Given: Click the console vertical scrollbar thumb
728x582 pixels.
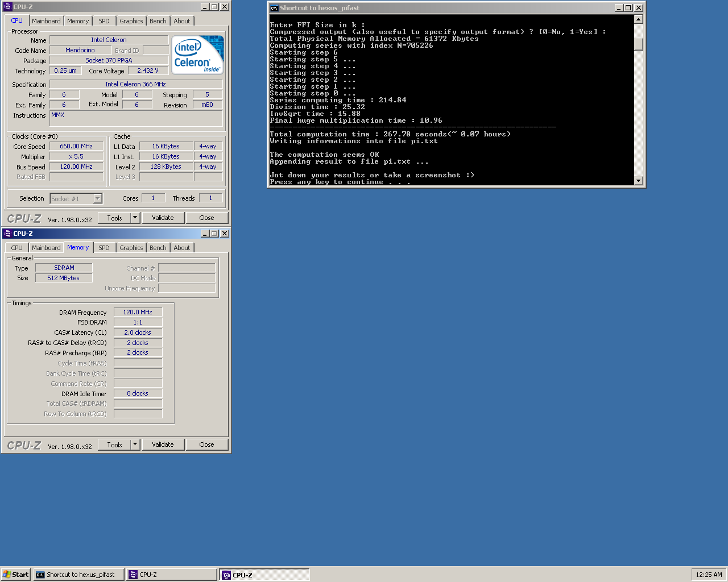Looking at the screenshot, I should click(x=638, y=44).
